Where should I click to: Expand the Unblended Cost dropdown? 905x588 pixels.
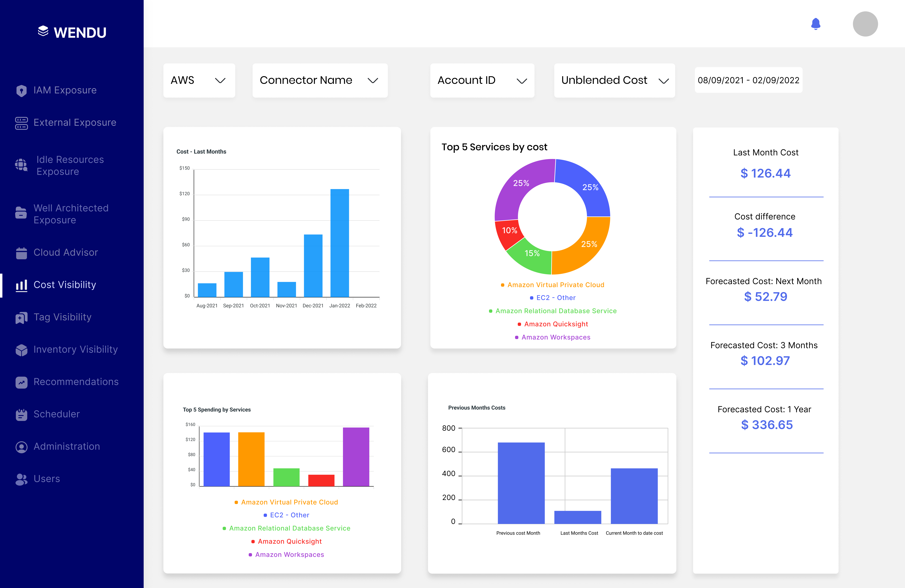614,80
